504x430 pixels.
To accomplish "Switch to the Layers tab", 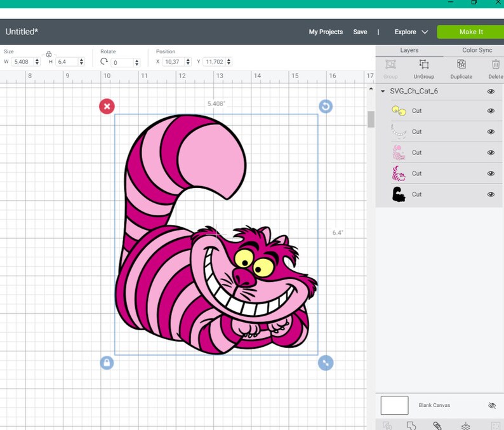I will click(x=409, y=50).
